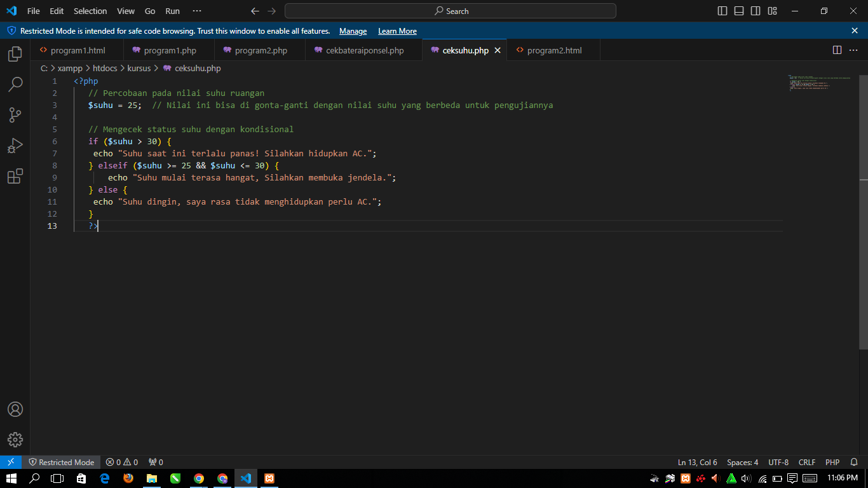
Task: Open PHP language mode selector
Action: [832, 462]
